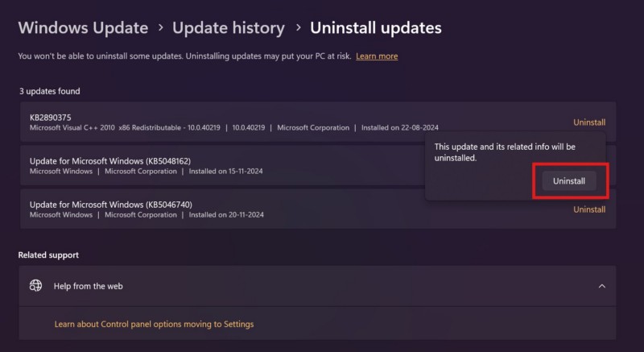Select the Update for Microsoft Windows (KB5048162) entry
Screen dimensions: 644x352
coord(110,161)
